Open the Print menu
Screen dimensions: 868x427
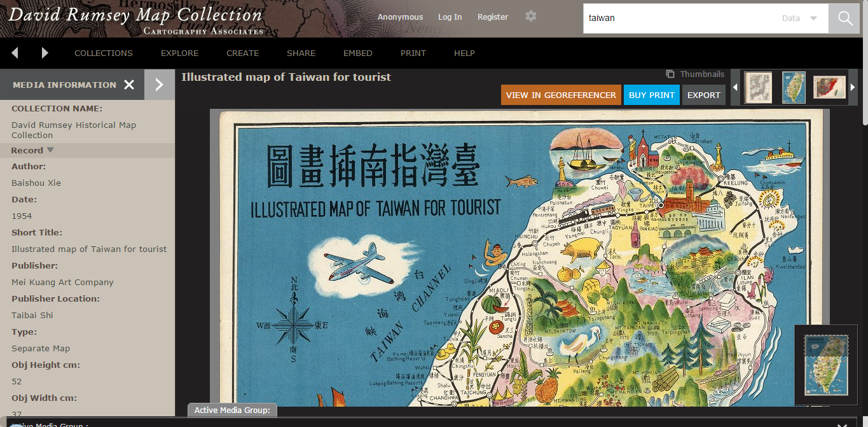(x=413, y=53)
